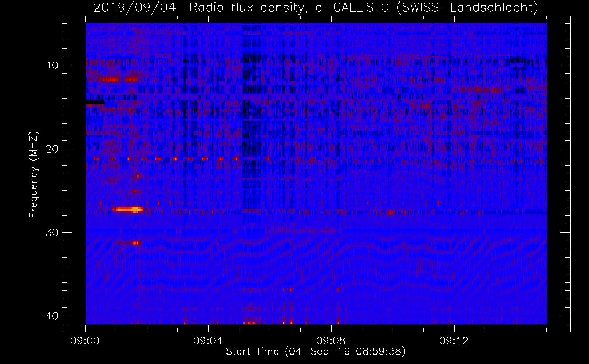
Task: Click the 40 MHz frequency tick label
Action: pyautogui.click(x=52, y=316)
